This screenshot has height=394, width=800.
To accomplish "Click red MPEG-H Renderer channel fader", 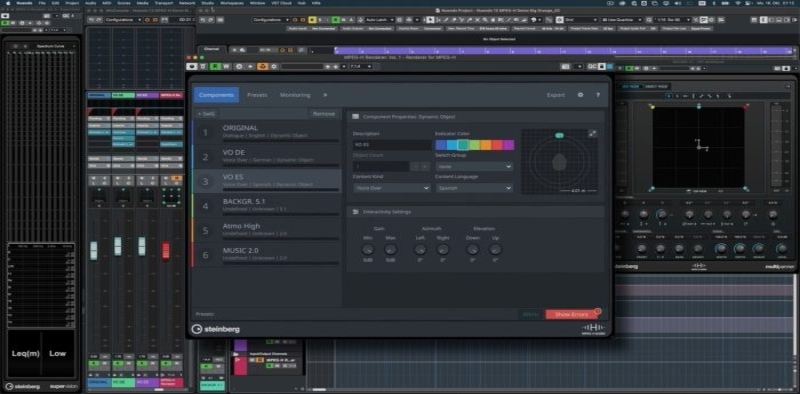I will click(166, 251).
